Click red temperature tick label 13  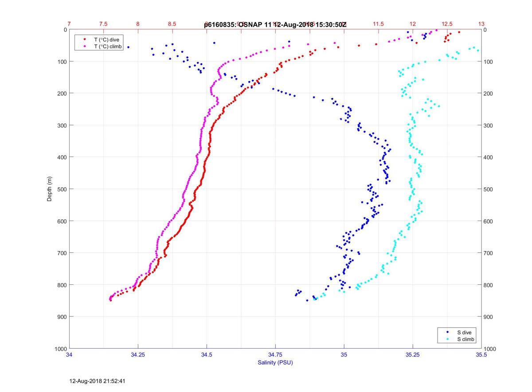coord(481,24)
